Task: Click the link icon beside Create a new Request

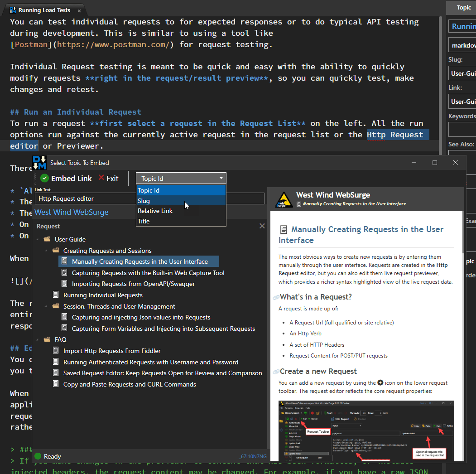Action: click(276, 372)
